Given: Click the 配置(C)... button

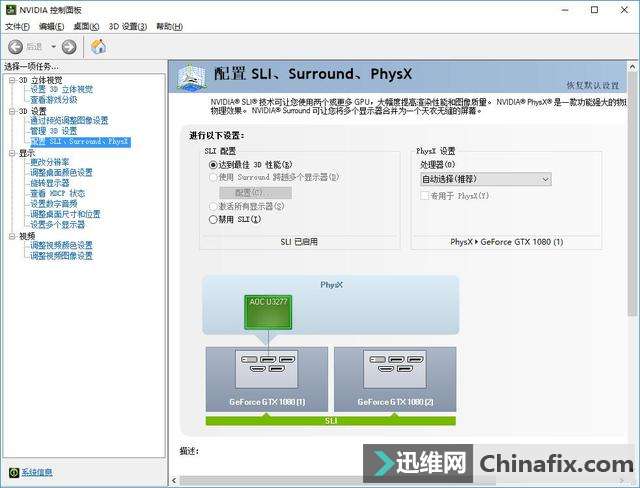Looking at the screenshot, I should [x=256, y=193].
